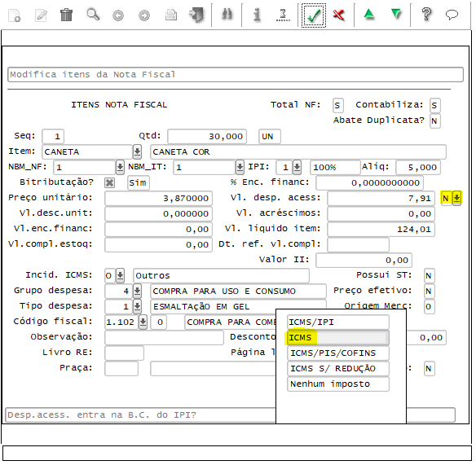The image size is (476, 465).
Task: Click the speech bubble comment icon
Action: click(452, 15)
